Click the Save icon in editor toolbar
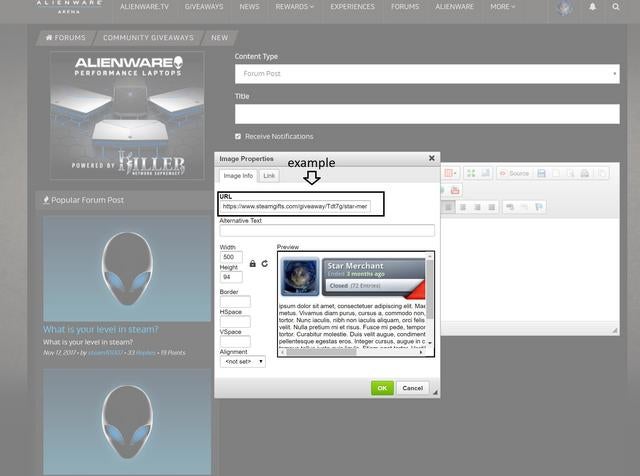This screenshot has height=476, width=640. click(x=541, y=173)
